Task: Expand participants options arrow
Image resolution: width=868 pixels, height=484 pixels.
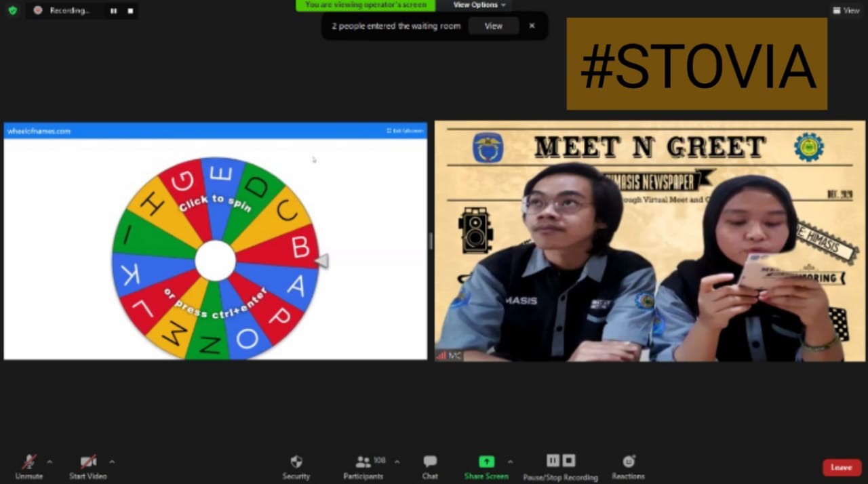Action: [397, 462]
